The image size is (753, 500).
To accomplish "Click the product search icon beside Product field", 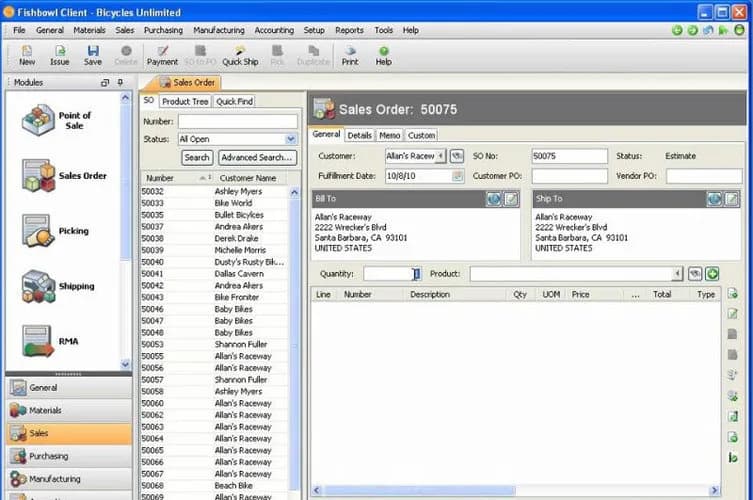I will 695,274.
